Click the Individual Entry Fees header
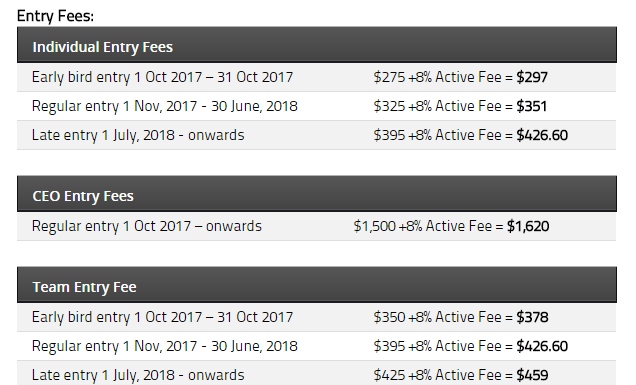This screenshot has height=385, width=636. click(x=316, y=45)
